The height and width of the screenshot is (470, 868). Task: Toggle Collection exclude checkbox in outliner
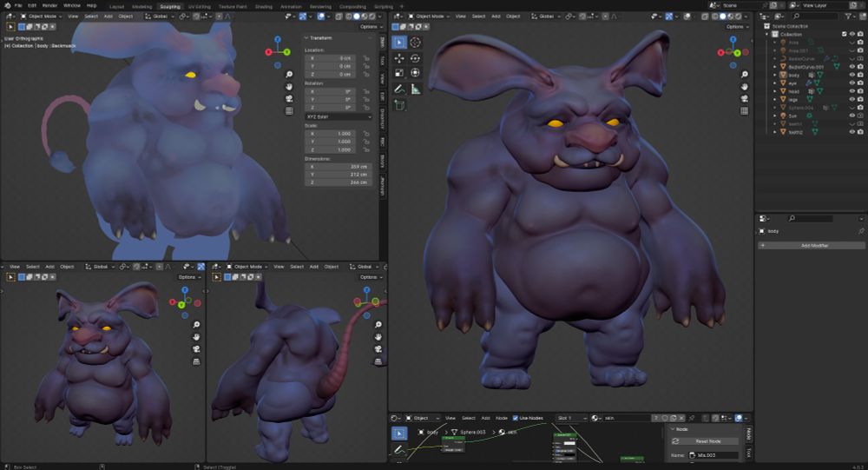point(845,35)
